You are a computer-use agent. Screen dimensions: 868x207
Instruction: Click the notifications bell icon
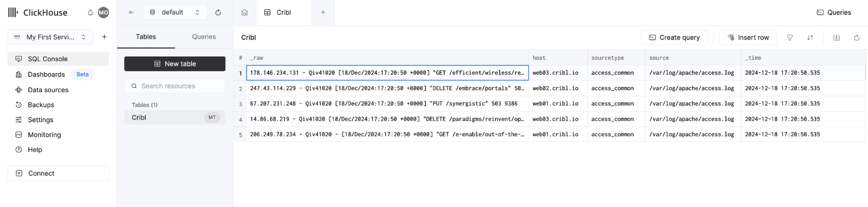[90, 13]
